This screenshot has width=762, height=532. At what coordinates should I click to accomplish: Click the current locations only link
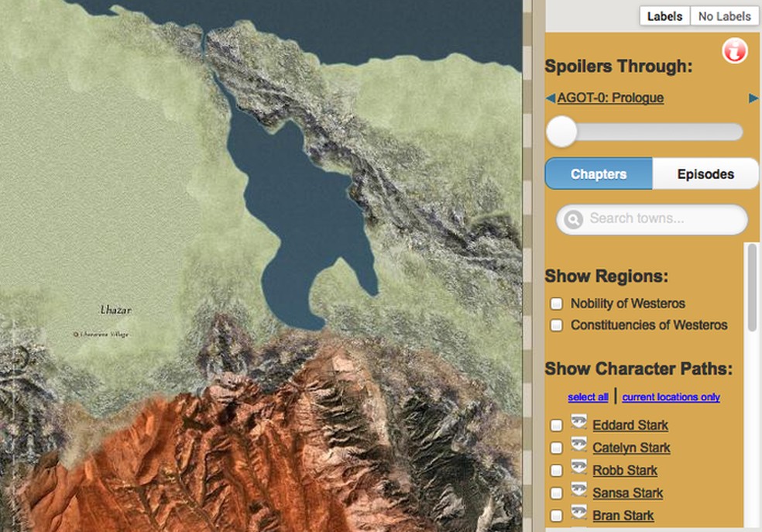(x=671, y=397)
